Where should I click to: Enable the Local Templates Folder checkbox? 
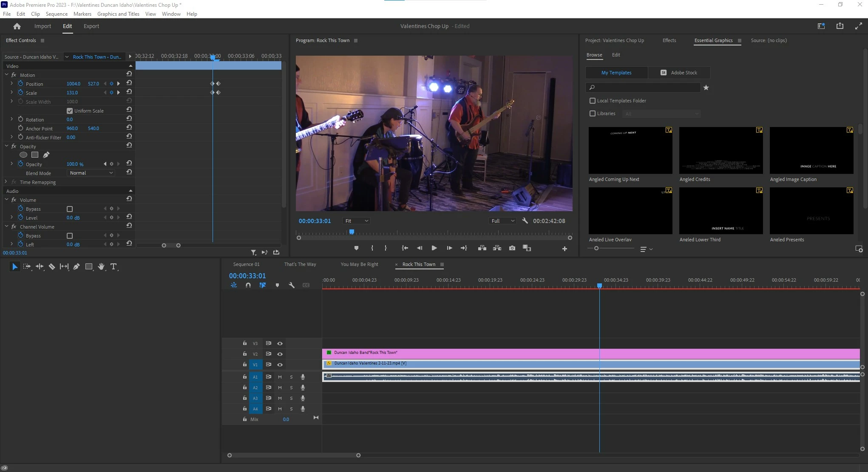coord(593,101)
